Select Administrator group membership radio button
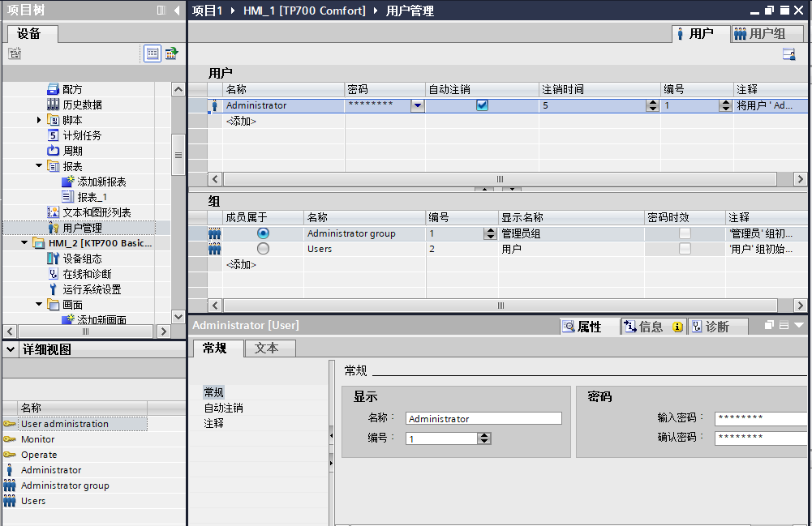 [263, 233]
